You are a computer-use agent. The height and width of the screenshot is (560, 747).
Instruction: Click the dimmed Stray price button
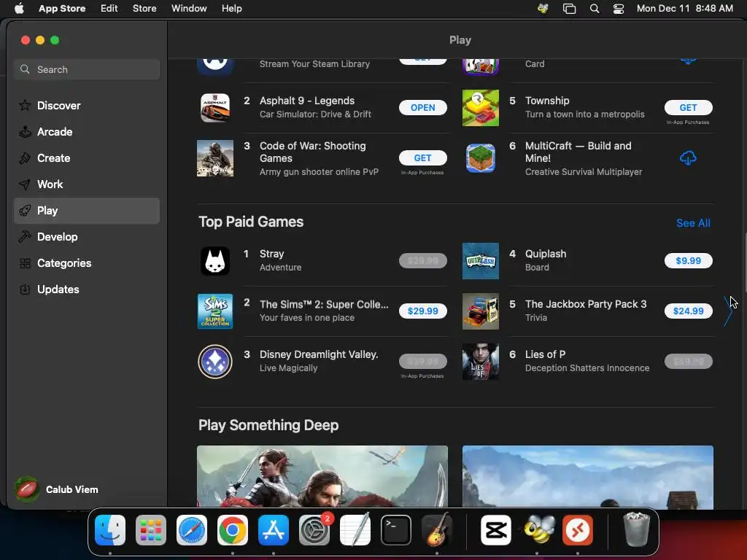(422, 260)
